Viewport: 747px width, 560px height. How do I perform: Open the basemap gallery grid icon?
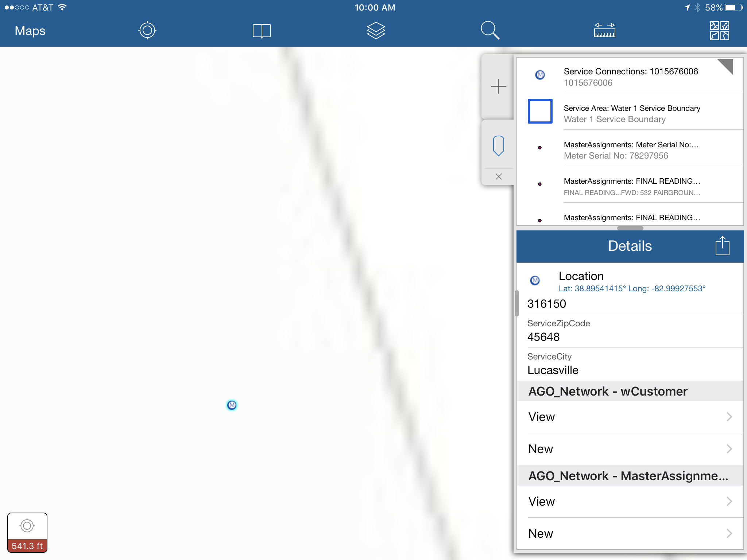coord(719,31)
